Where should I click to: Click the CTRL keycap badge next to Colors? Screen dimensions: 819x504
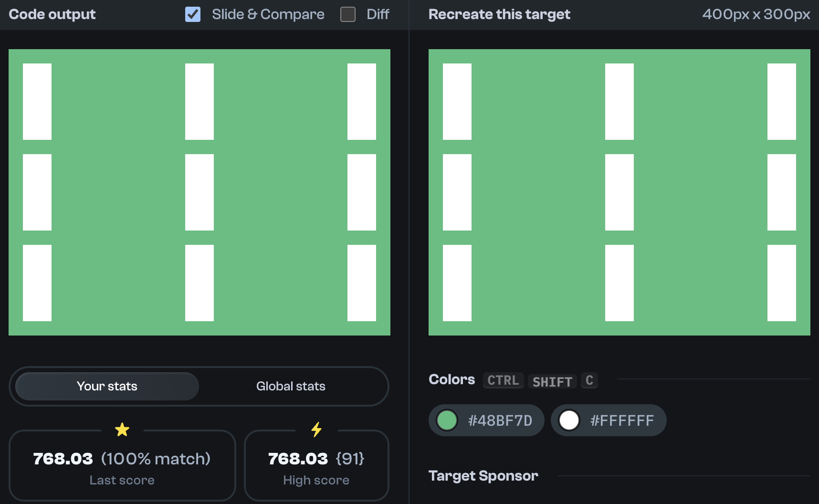pyautogui.click(x=503, y=380)
